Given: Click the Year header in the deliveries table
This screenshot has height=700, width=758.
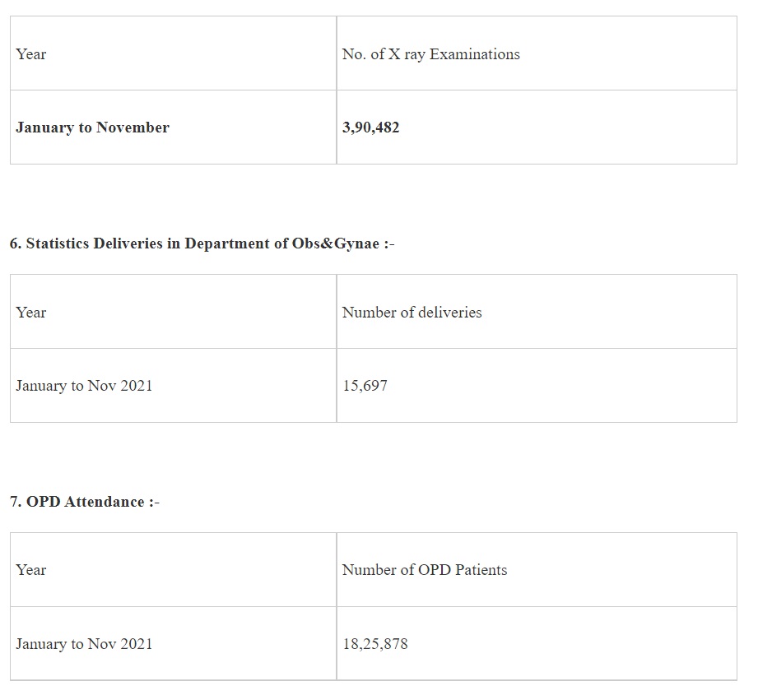Looking at the screenshot, I should coord(31,313).
